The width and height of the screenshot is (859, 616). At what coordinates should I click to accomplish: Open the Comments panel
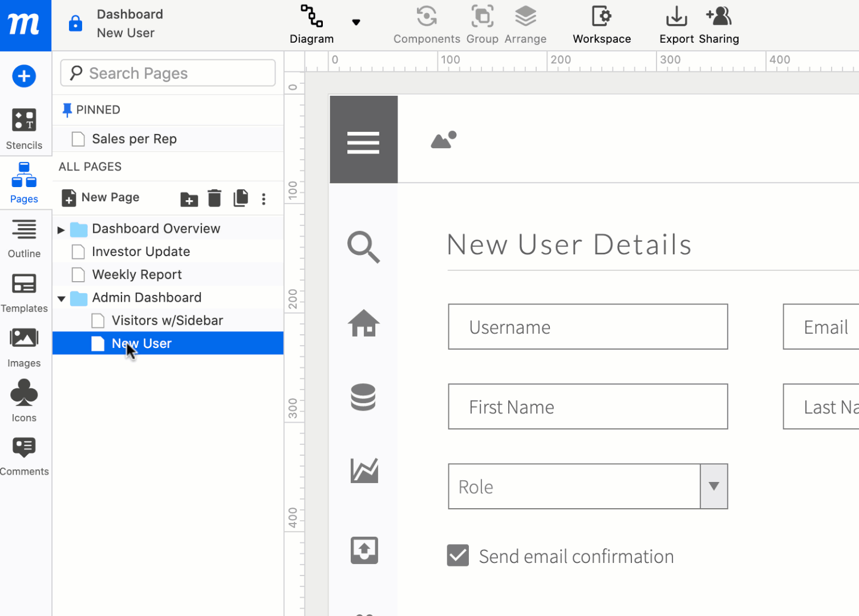coord(24,456)
